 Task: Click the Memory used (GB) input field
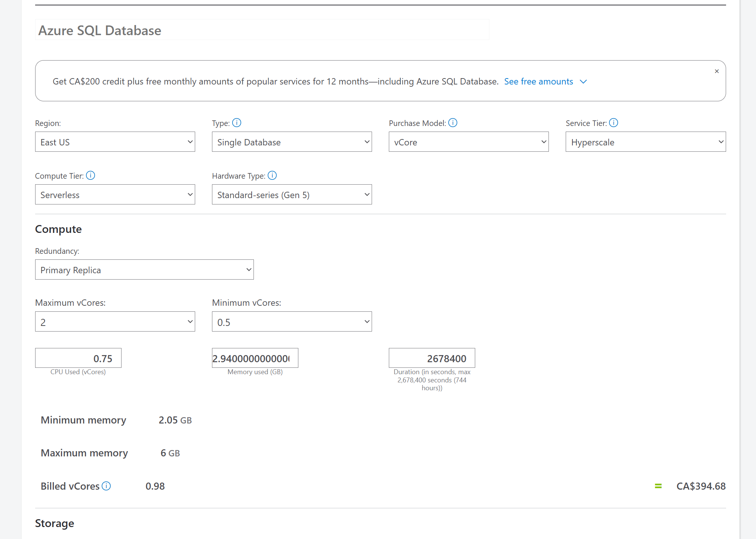(x=255, y=358)
